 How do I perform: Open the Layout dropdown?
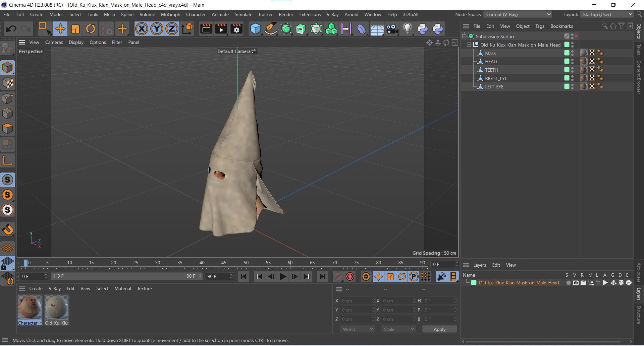point(607,14)
